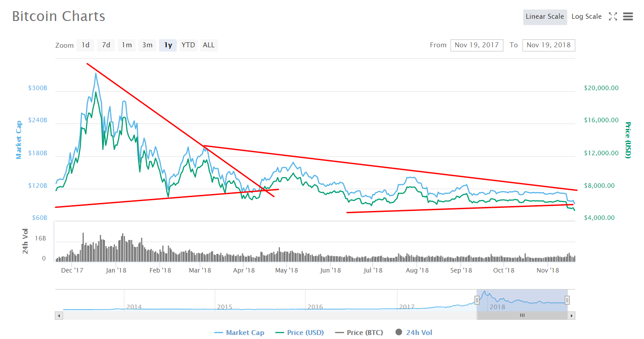Image resolution: width=644 pixels, height=339 pixels.
Task: Click the $120B market cap axis label
Action: pos(37,186)
